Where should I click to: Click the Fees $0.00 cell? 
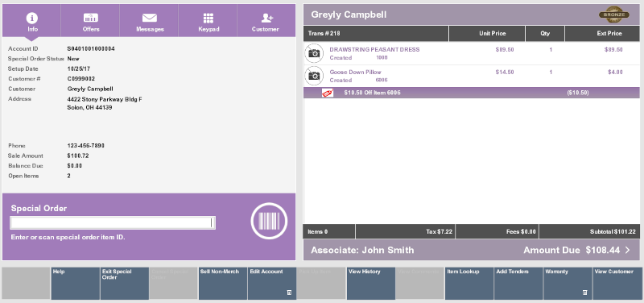(497, 231)
